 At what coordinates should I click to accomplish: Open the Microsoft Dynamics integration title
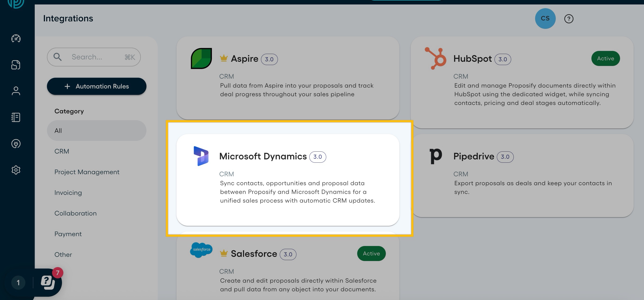[263, 156]
